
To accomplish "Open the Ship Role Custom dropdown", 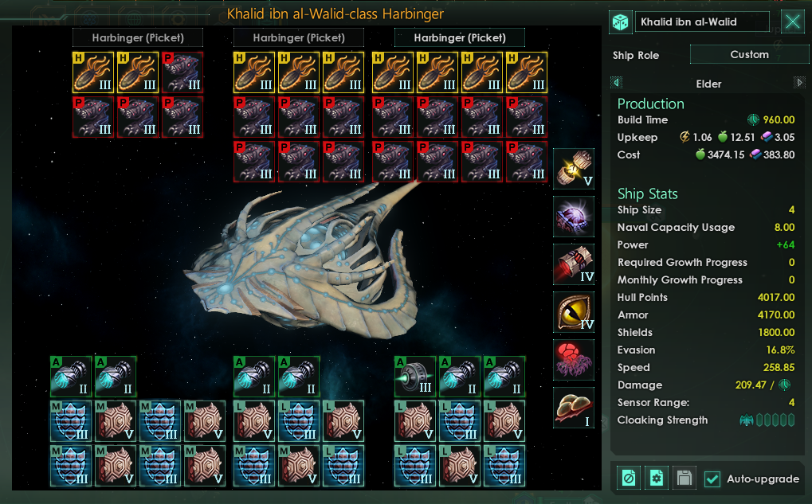I will (x=749, y=54).
